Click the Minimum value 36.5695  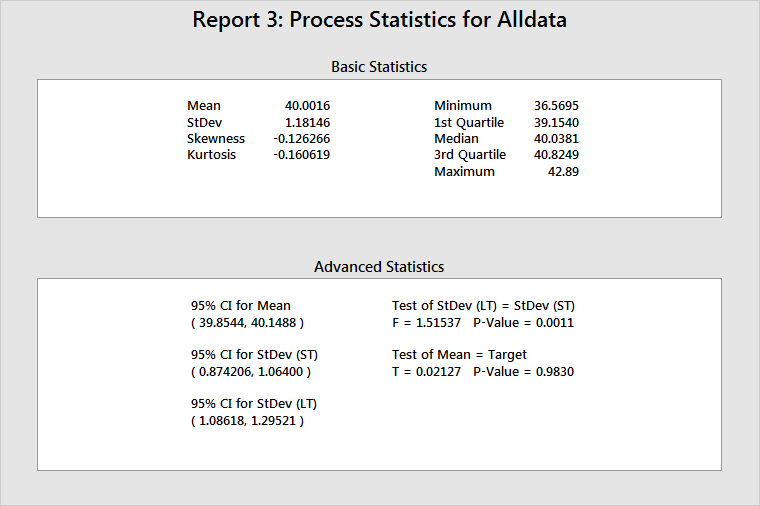coord(556,106)
